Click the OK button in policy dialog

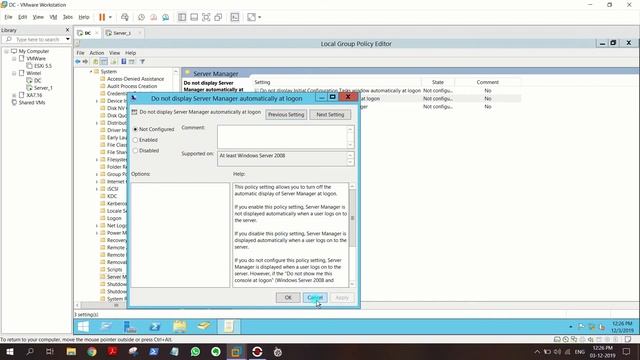pyautogui.click(x=288, y=298)
